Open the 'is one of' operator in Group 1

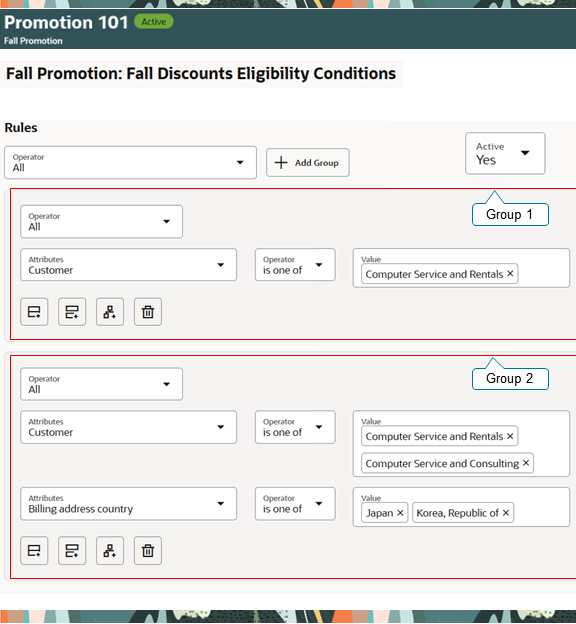(x=295, y=265)
